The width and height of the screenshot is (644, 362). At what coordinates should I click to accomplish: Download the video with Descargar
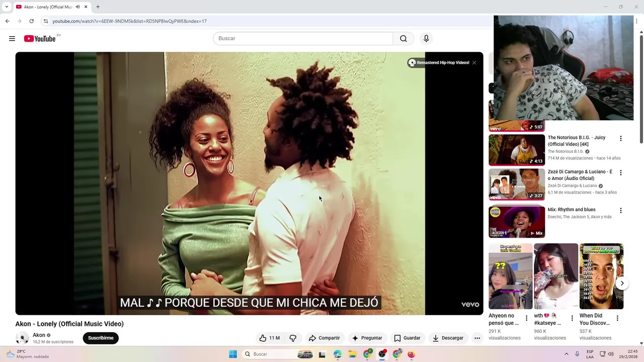448,338
